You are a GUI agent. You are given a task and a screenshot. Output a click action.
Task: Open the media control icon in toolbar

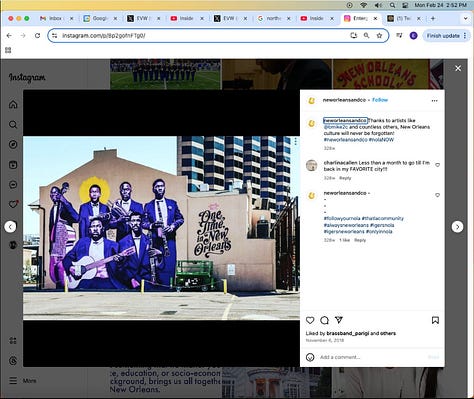[399, 35]
